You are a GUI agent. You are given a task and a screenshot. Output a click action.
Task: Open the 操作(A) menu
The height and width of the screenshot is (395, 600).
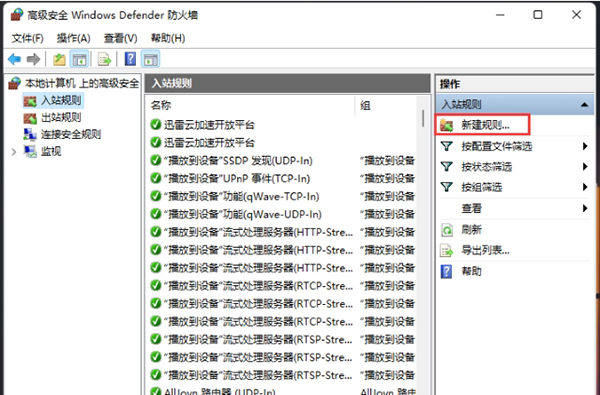click(73, 38)
